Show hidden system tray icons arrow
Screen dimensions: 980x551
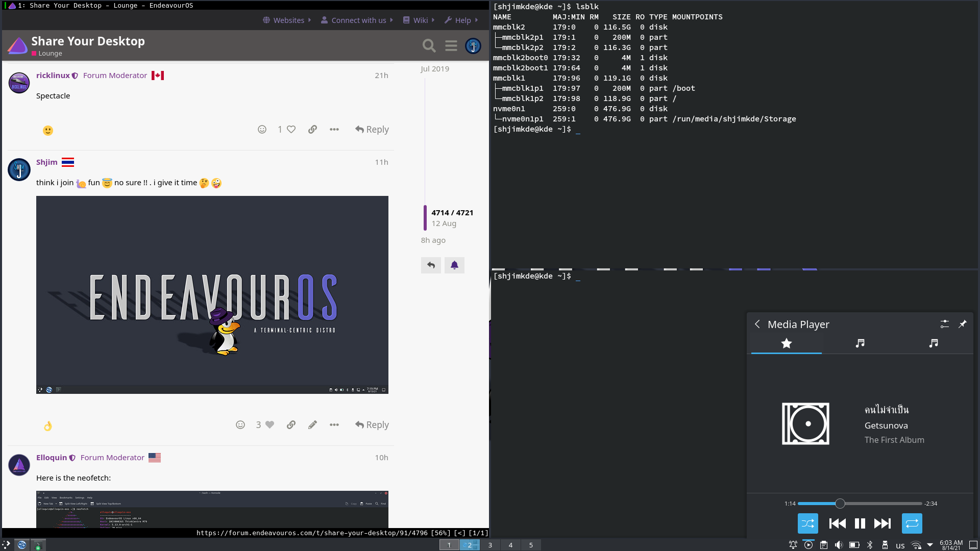(x=930, y=545)
